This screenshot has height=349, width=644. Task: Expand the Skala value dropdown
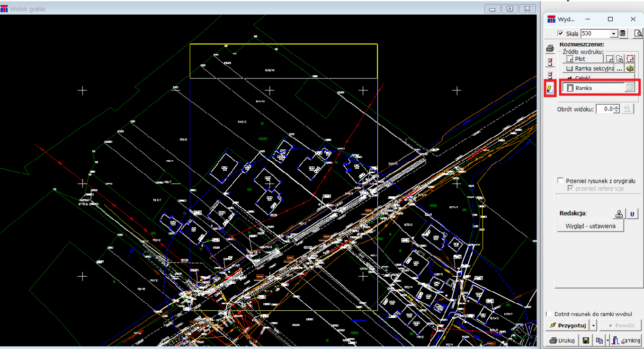coord(614,34)
